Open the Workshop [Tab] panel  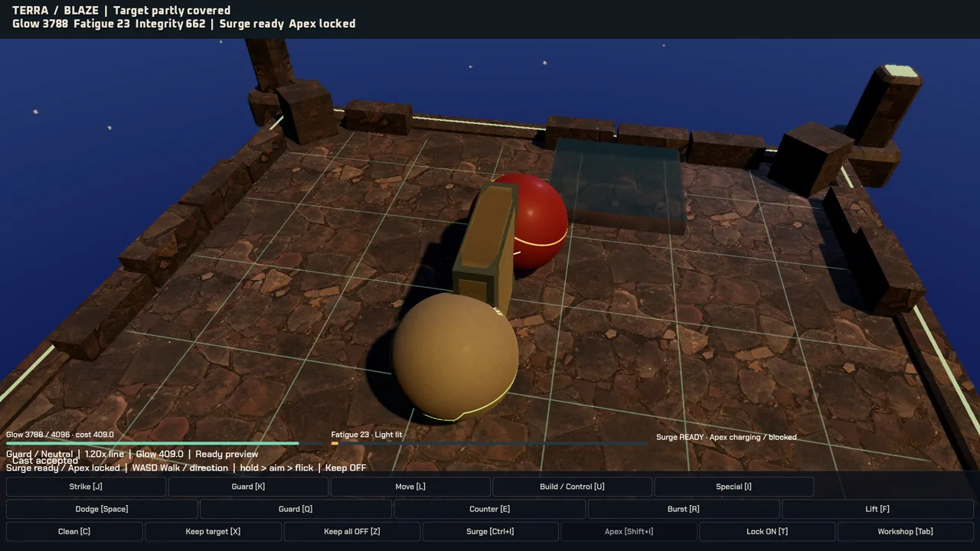[906, 531]
